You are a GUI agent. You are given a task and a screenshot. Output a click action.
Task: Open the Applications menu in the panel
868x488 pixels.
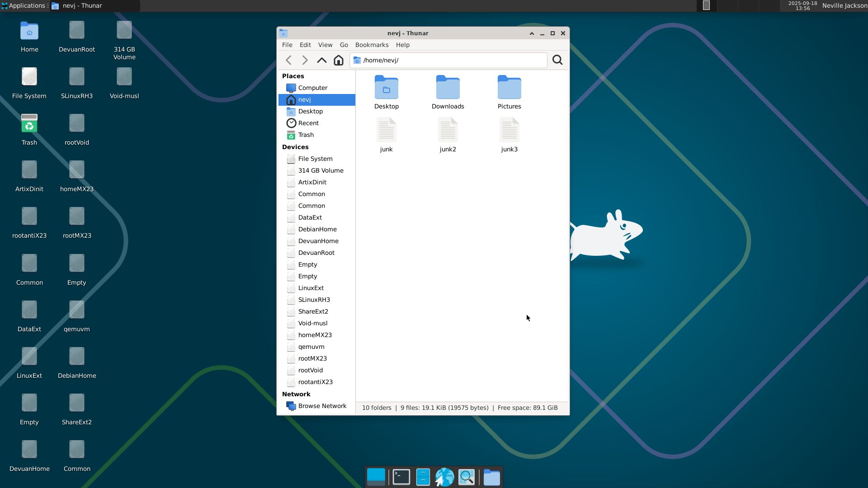point(24,5)
